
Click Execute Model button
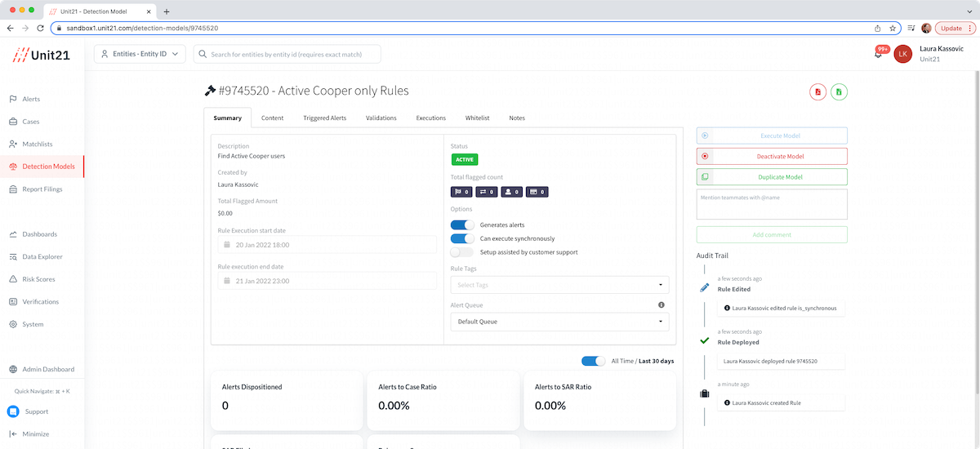pyautogui.click(x=772, y=136)
